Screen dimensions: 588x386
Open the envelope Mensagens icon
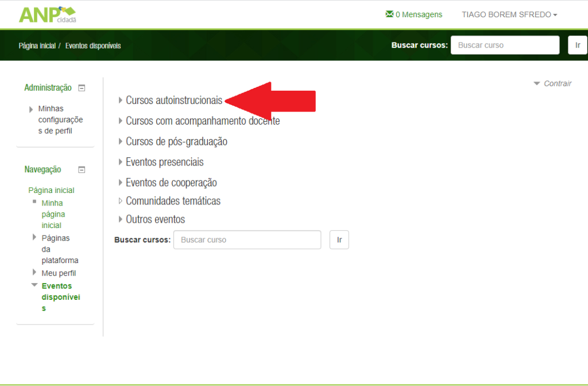[x=389, y=14]
